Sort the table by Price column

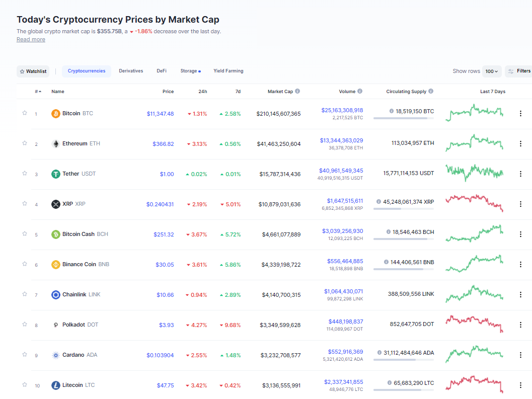[168, 92]
